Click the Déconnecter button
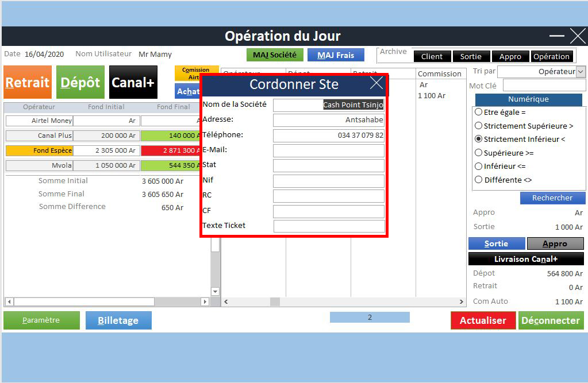 pyautogui.click(x=551, y=320)
